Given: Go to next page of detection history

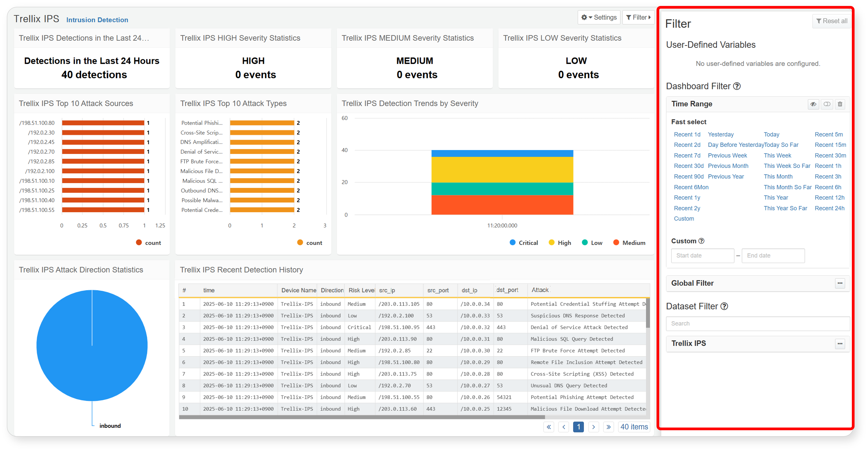Looking at the screenshot, I should click(593, 427).
